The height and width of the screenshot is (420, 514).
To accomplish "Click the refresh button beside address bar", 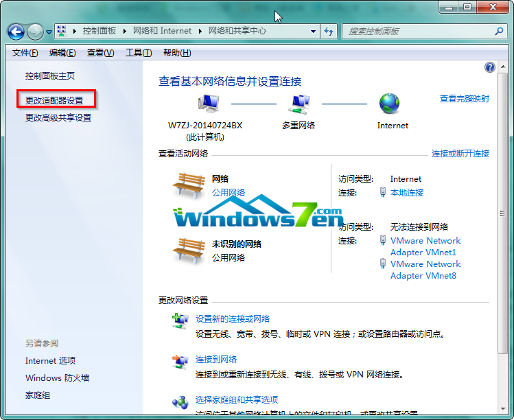I will tap(329, 32).
